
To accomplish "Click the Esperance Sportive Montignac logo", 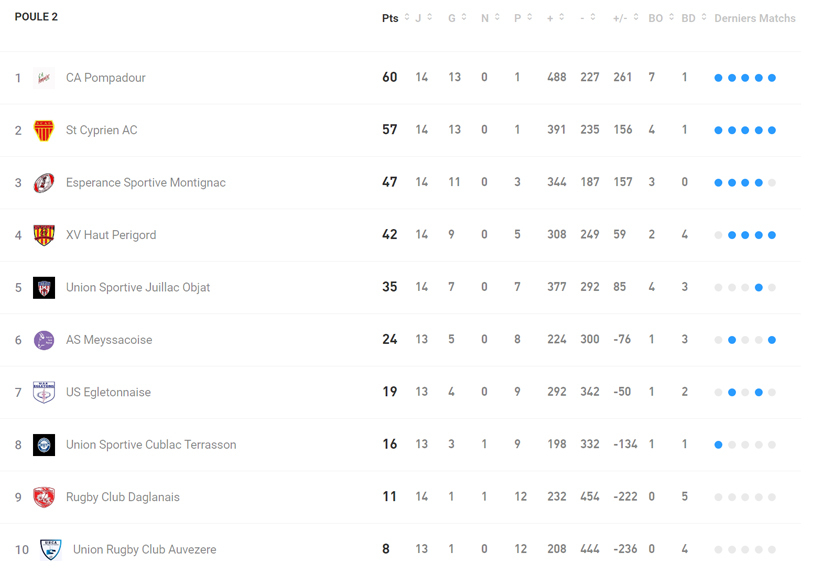I will coord(44,183).
